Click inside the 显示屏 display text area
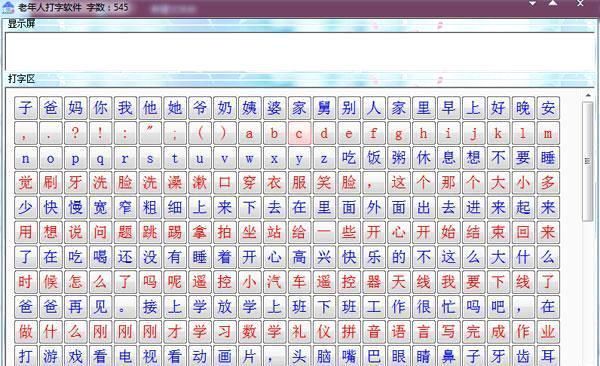The width and height of the screenshot is (600, 366). (300, 51)
